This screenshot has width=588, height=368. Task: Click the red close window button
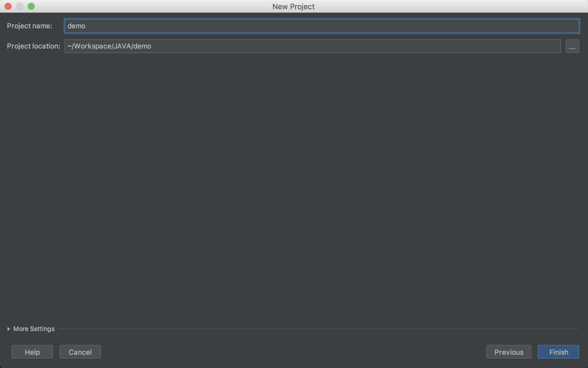pyautogui.click(x=8, y=7)
